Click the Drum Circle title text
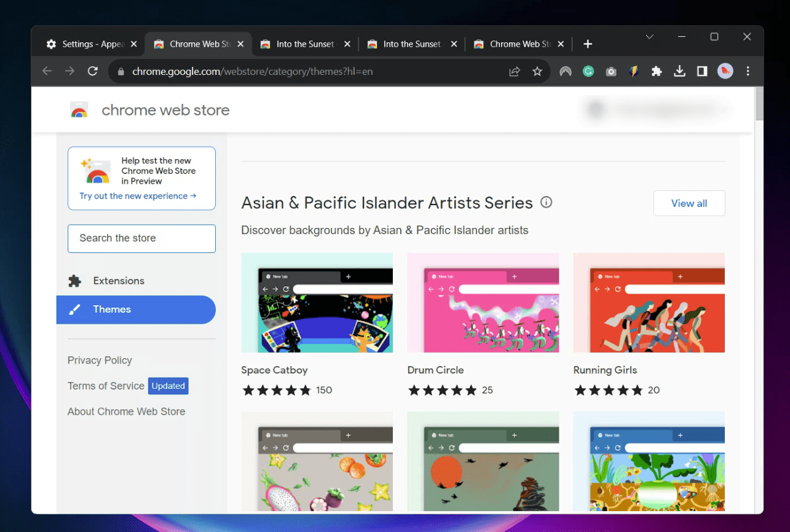 (x=435, y=370)
